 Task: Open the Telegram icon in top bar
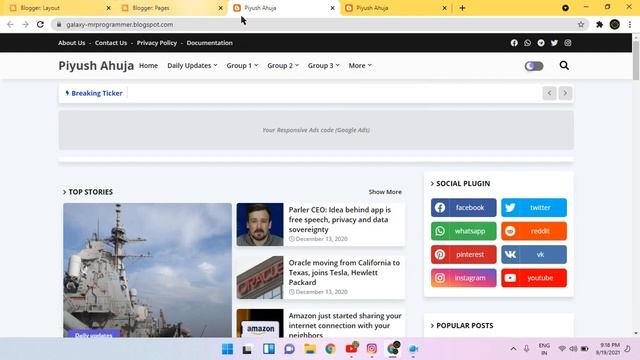541,43
